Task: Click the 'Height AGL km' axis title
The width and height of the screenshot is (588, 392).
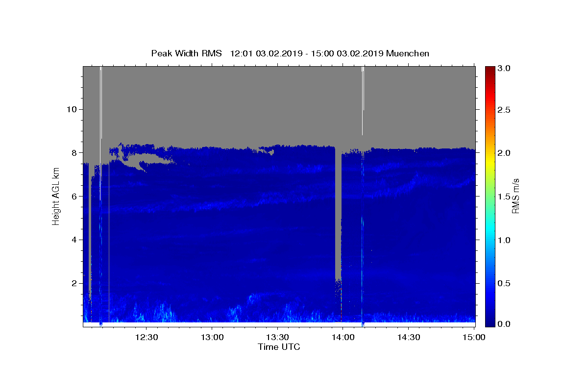Action: [56, 196]
